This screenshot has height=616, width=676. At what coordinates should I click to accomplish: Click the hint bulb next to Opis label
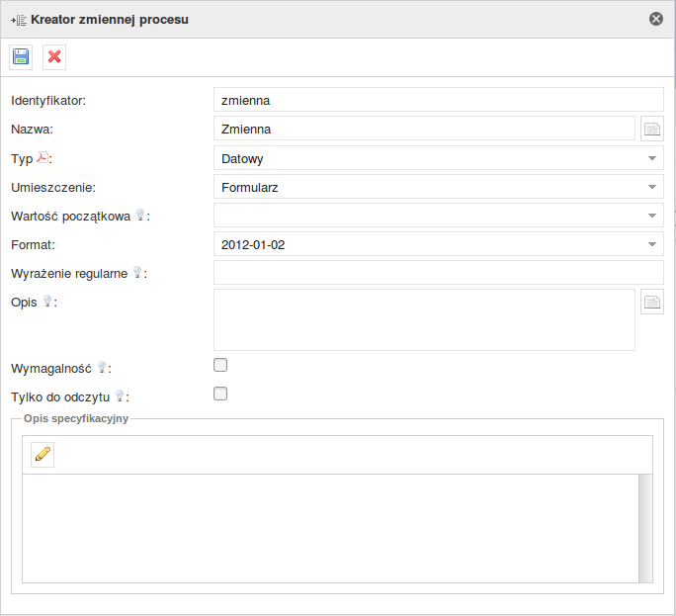47,302
